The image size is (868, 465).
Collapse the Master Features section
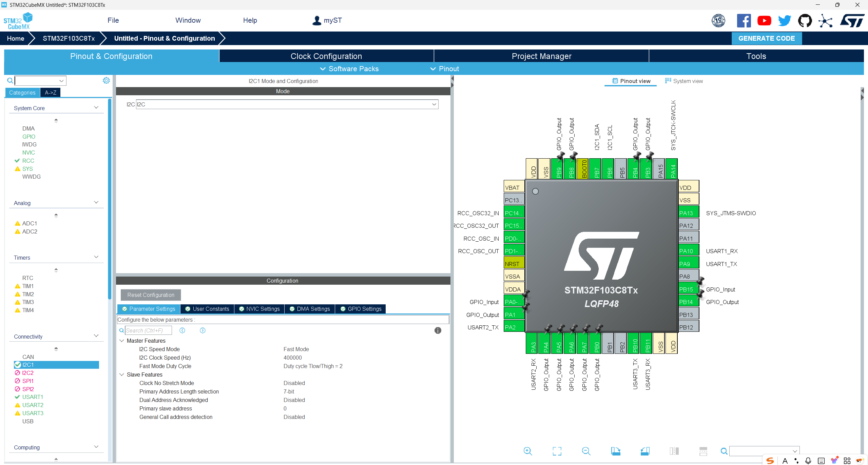tap(122, 341)
